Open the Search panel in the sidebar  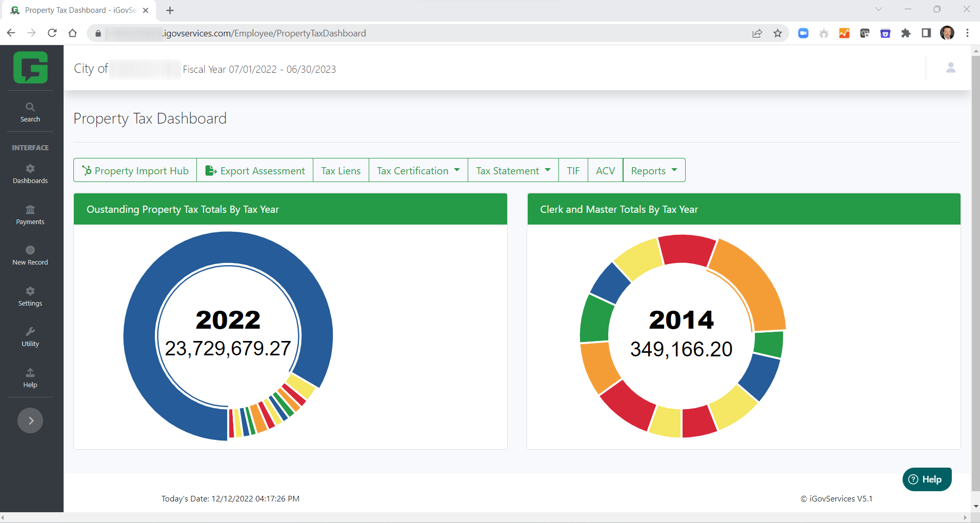(30, 111)
